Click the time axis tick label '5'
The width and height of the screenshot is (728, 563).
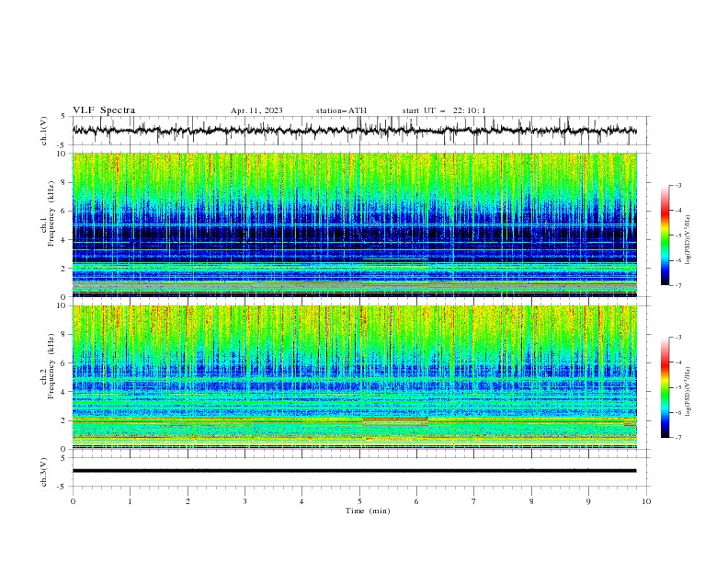pos(359,501)
